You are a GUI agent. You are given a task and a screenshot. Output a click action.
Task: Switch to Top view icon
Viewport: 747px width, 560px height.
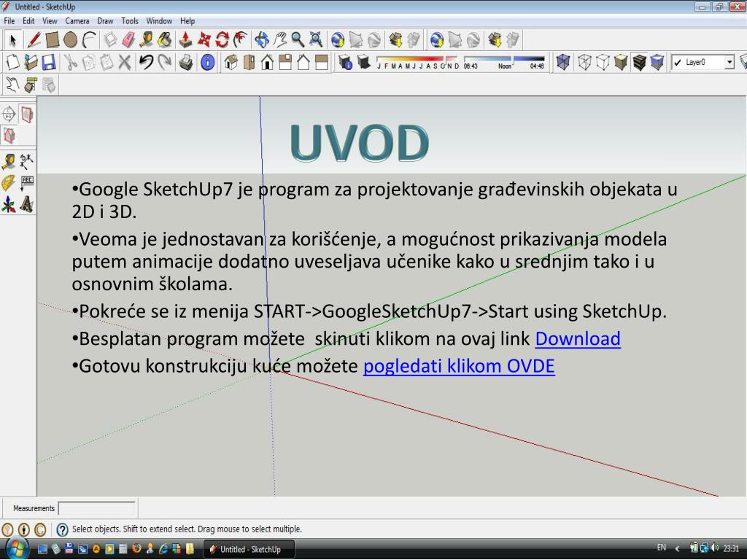coord(249,63)
